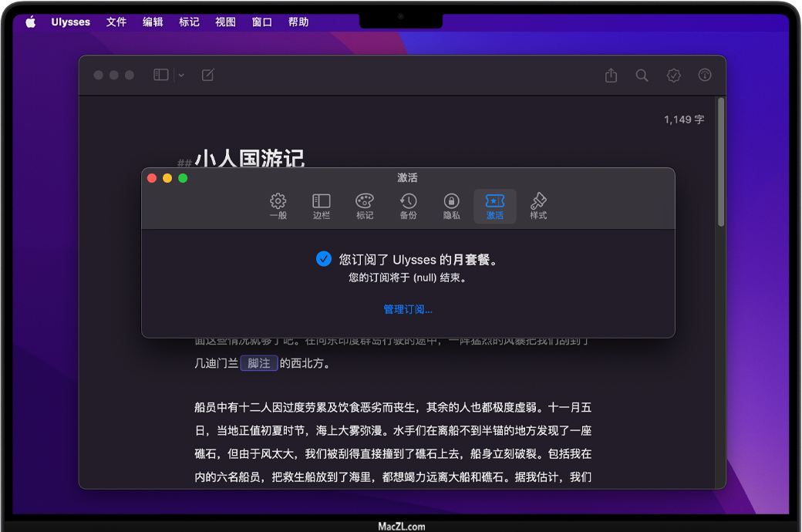Click the editor's vertical scrollbar
802x532 pixels.
(x=721, y=162)
